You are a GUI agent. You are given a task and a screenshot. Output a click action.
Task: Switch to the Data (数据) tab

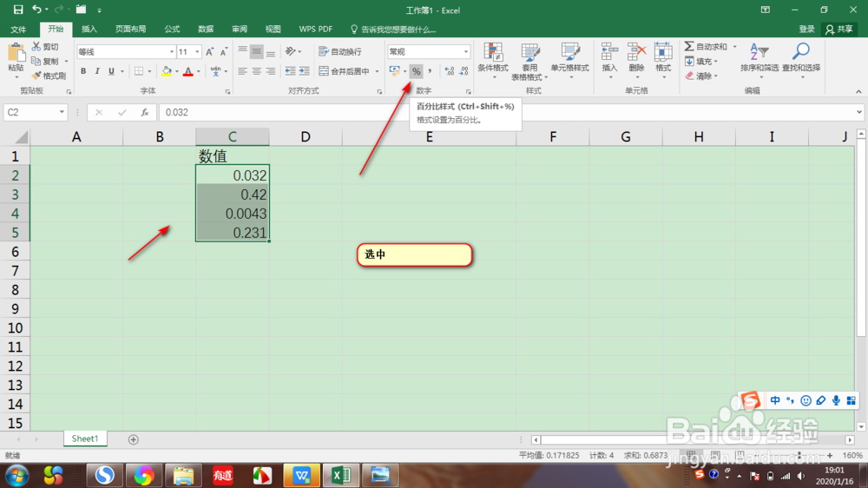pyautogui.click(x=206, y=29)
